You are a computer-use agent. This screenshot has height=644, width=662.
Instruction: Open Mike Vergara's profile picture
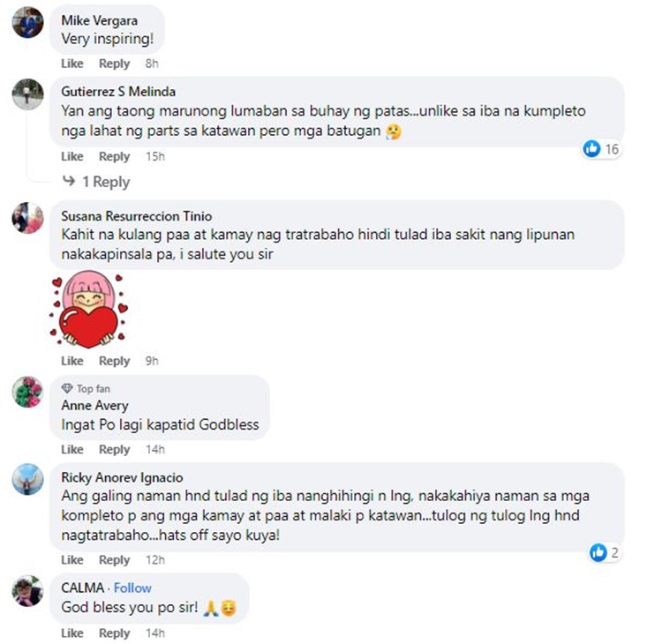[27, 22]
